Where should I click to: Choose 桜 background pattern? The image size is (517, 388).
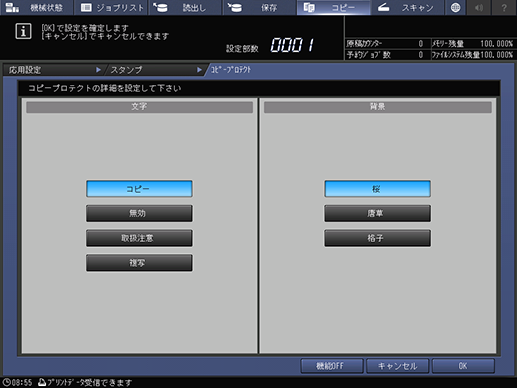click(x=377, y=189)
